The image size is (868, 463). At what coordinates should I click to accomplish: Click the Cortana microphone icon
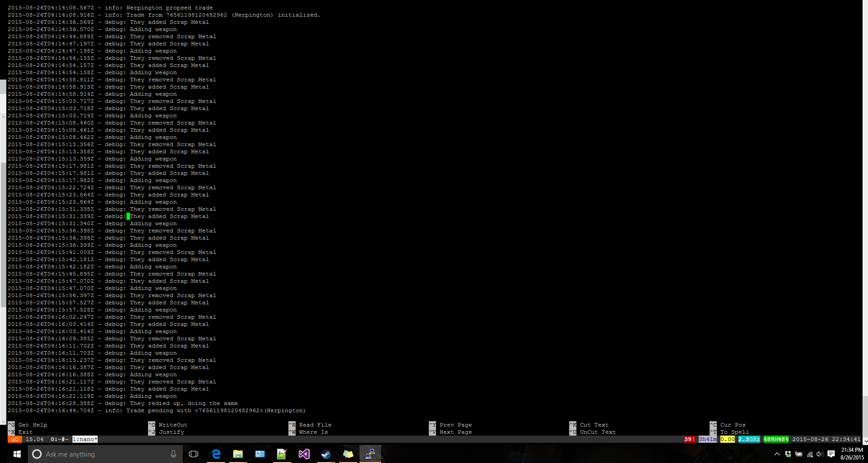(173, 454)
